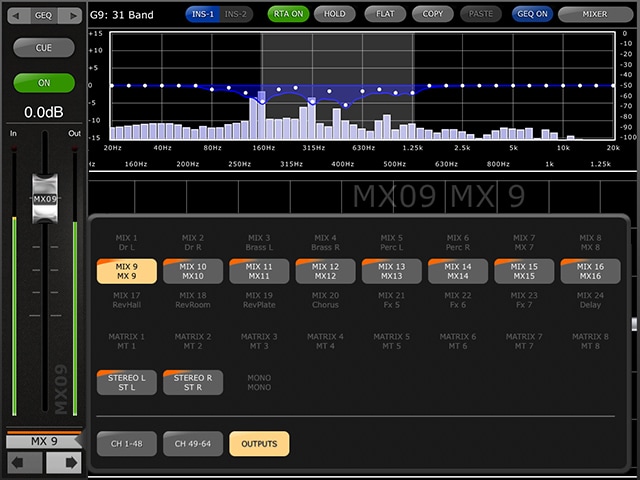Click the right arrow beside GEQ

(x=72, y=16)
